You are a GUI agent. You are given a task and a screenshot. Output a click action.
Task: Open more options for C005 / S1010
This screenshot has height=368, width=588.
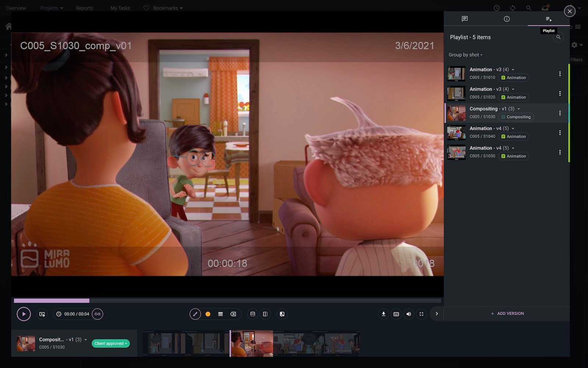pyautogui.click(x=560, y=74)
